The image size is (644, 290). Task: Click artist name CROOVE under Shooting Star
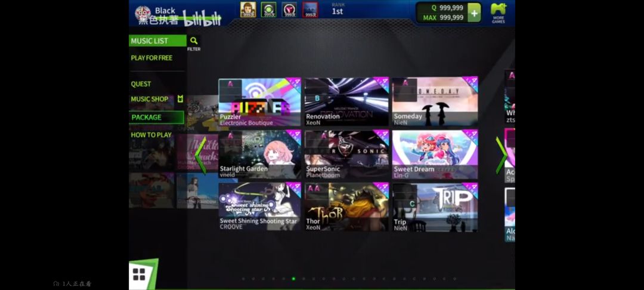pyautogui.click(x=231, y=227)
